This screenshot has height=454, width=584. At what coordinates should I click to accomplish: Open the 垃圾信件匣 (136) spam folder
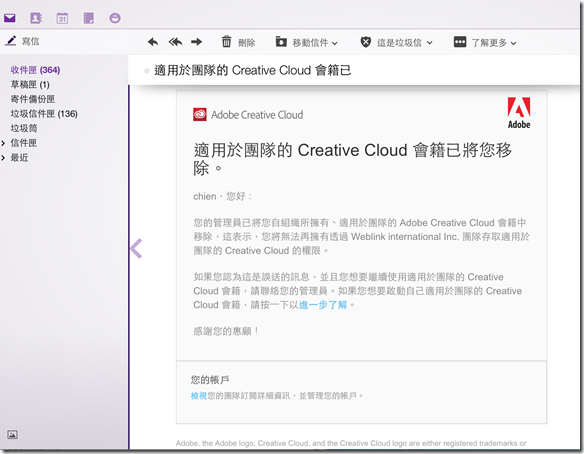[x=44, y=114]
